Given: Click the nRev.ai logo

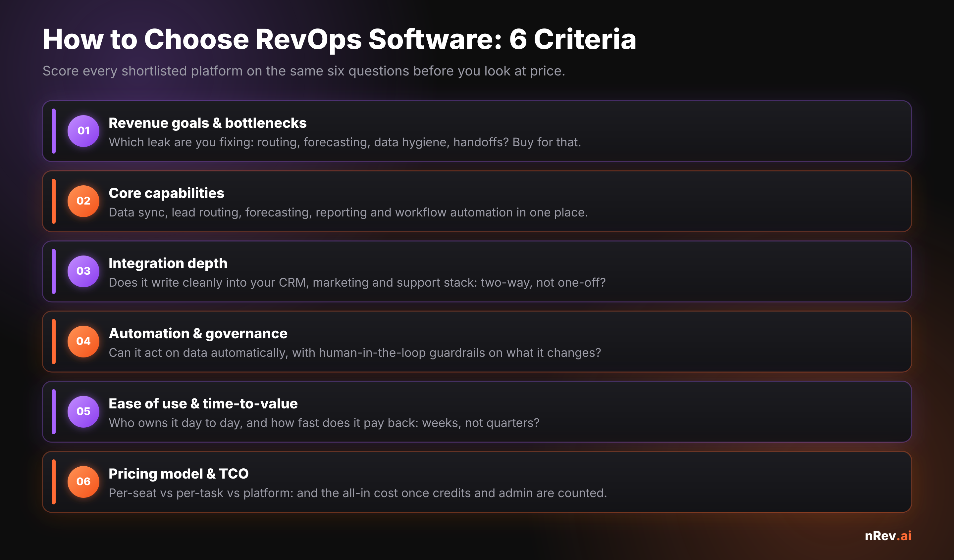Looking at the screenshot, I should click(888, 536).
